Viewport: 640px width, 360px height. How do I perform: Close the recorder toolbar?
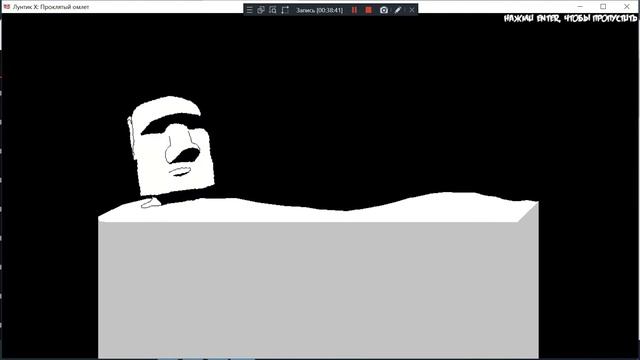point(412,10)
